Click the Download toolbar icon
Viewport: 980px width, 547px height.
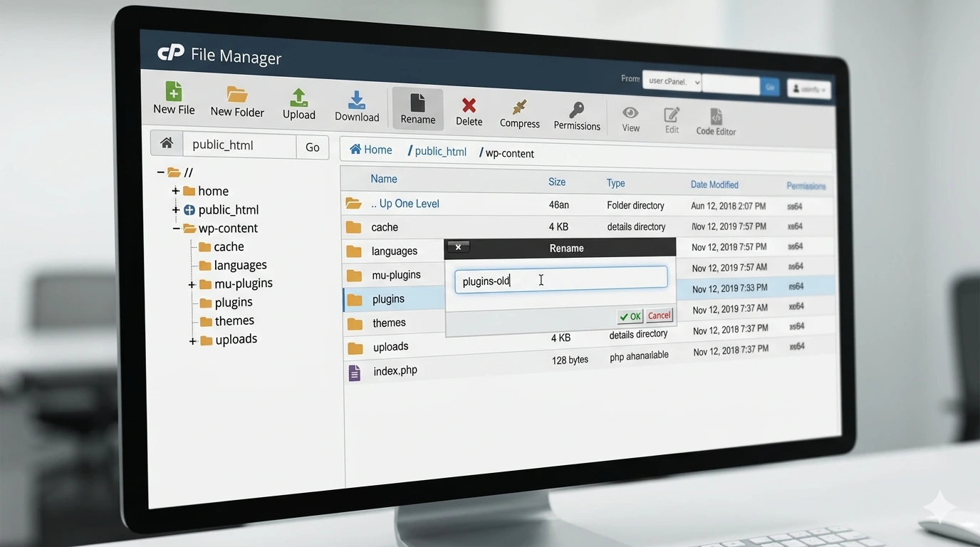pyautogui.click(x=357, y=100)
